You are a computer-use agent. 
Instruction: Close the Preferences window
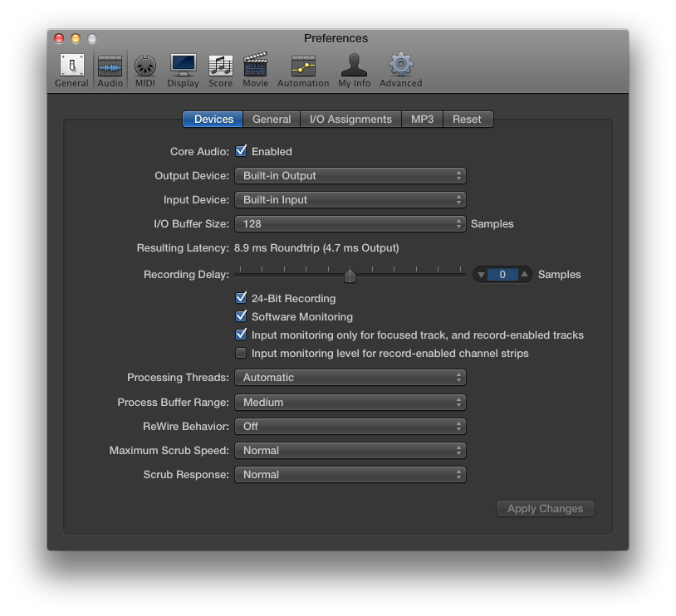(59, 38)
